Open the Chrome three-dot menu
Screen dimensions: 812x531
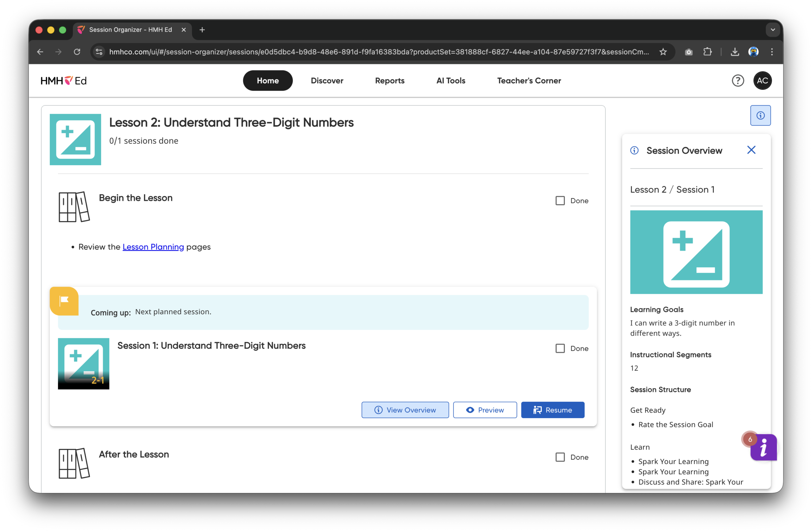772,52
